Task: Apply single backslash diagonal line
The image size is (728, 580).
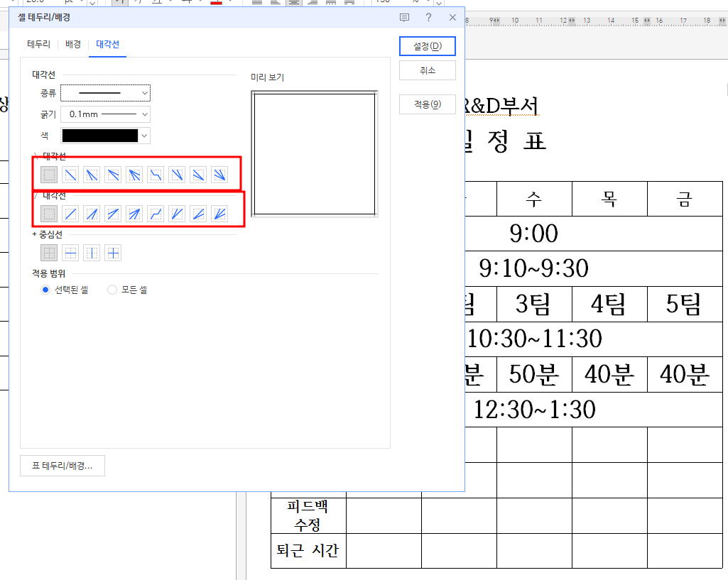Action: 70,175
